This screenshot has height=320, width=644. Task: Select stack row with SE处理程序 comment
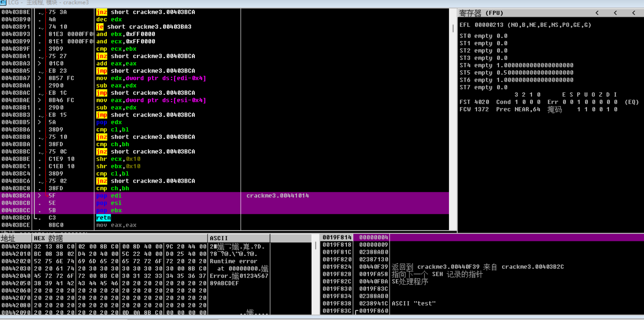[482, 281]
